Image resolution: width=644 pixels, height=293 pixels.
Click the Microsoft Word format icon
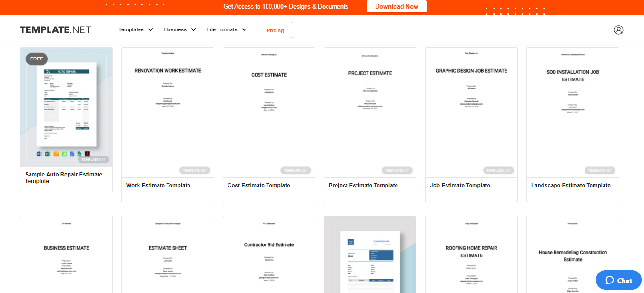click(x=40, y=154)
